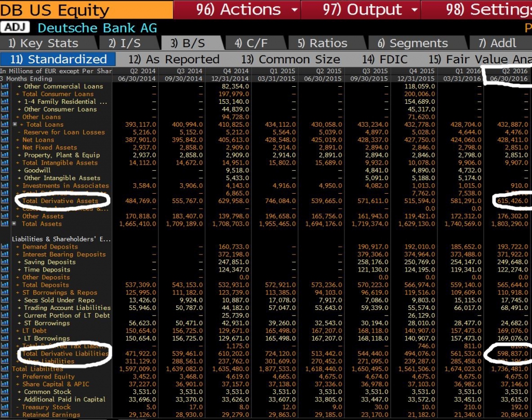
Task: Click chart icon beside Other Consumer Loans
Action: (x=5, y=109)
